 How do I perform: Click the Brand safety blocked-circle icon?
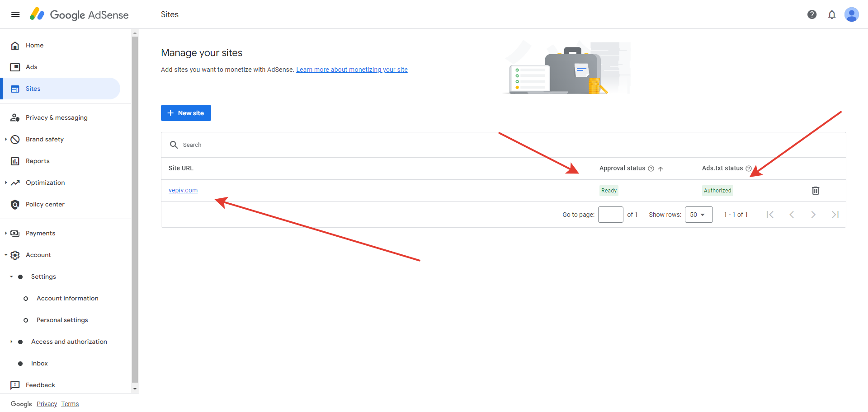pos(15,139)
